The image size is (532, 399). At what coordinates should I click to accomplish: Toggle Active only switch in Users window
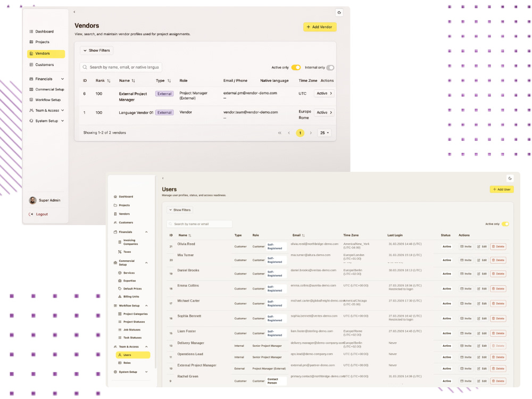(505, 224)
